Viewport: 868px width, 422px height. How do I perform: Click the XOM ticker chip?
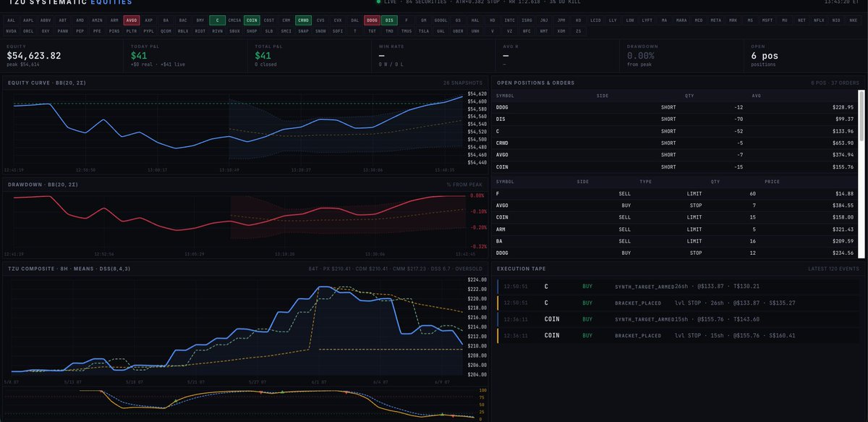[561, 31]
